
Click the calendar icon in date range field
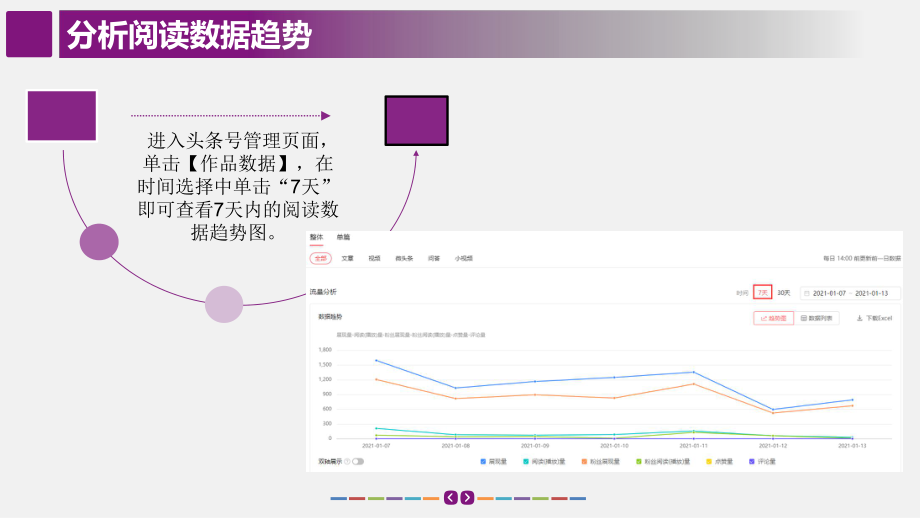[x=807, y=293]
